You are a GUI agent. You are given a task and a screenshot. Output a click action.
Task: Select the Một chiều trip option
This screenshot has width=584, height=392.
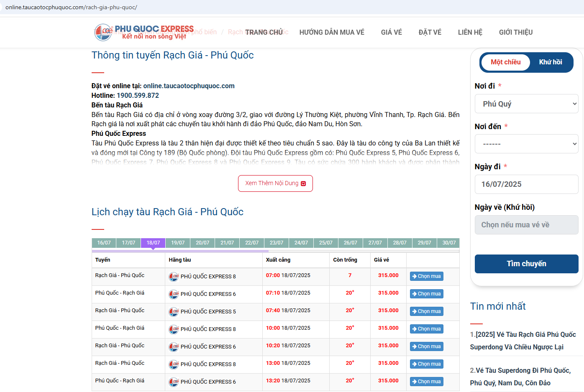point(505,62)
